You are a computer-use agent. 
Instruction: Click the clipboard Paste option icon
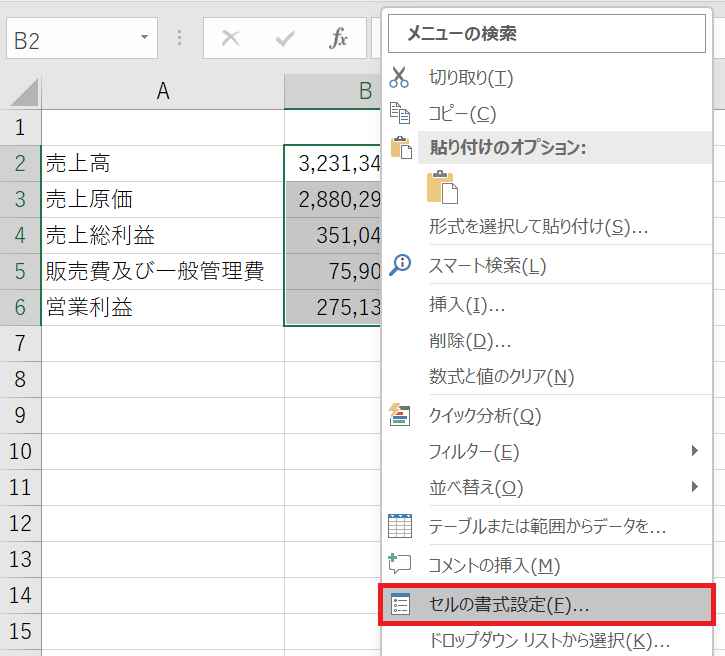(440, 188)
